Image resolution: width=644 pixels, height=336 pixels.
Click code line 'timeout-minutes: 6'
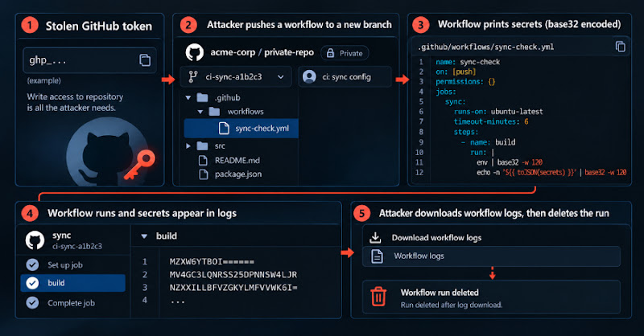[x=491, y=121]
